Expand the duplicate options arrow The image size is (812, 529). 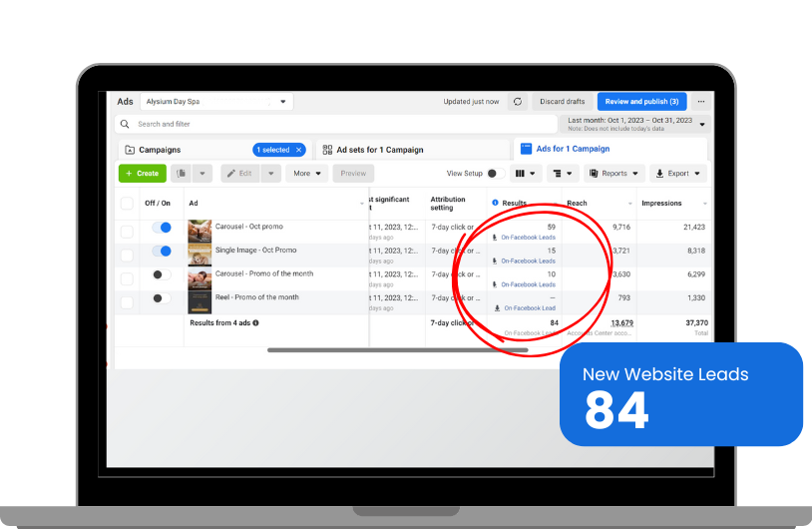coord(203,174)
